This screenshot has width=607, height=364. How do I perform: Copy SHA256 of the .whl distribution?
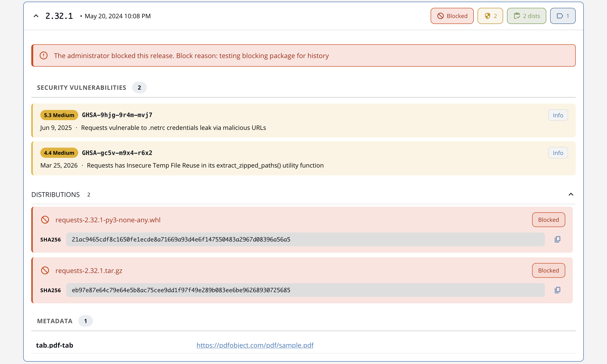coord(557,239)
